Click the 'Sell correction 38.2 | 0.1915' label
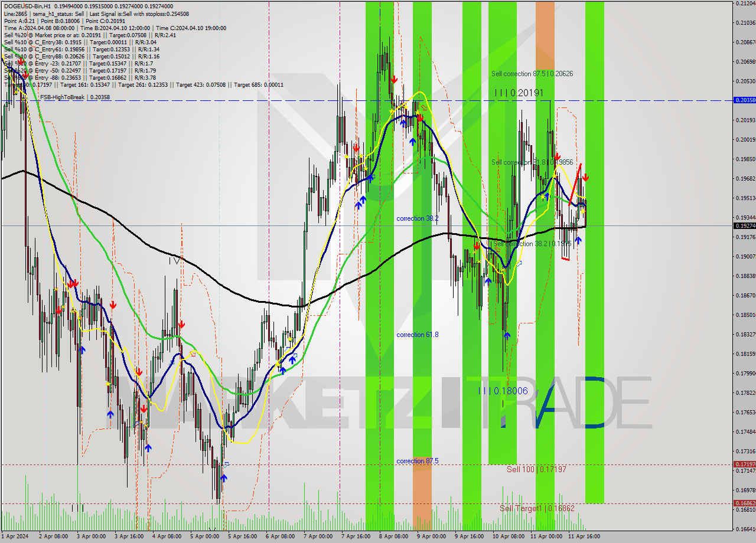The height and width of the screenshot is (543, 756). pos(532,243)
